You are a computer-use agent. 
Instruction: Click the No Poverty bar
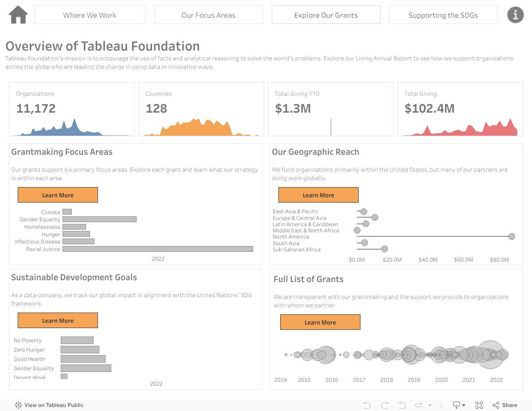(x=77, y=340)
